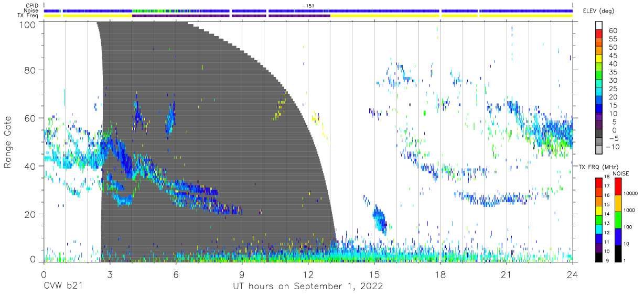Click the 60 label on the elevation colorbar

[613, 31]
